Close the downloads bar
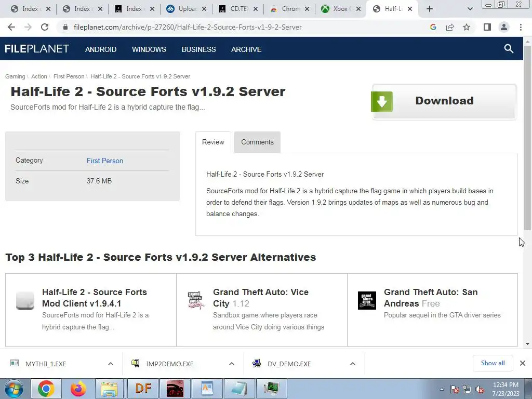Screen dimensions: 532x399 523,363
